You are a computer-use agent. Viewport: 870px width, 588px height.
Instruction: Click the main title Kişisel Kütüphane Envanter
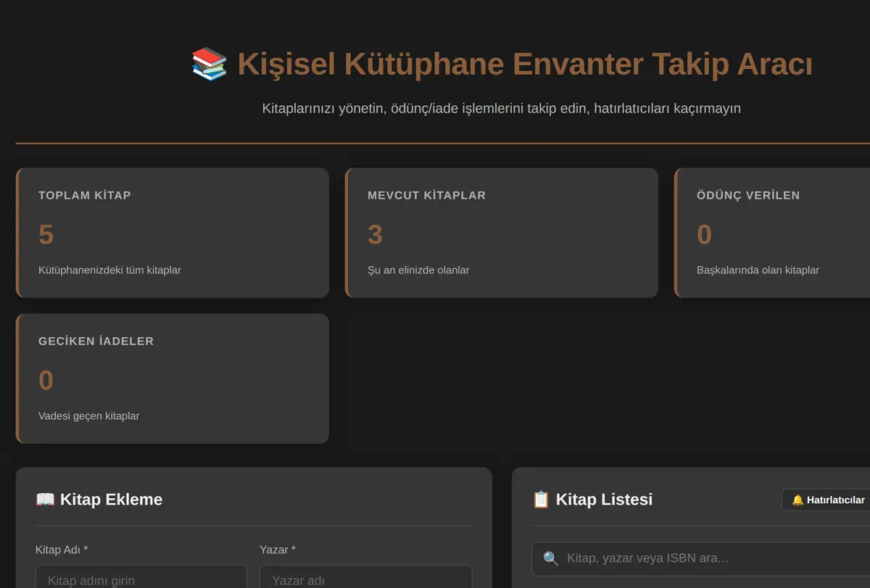tap(525, 64)
